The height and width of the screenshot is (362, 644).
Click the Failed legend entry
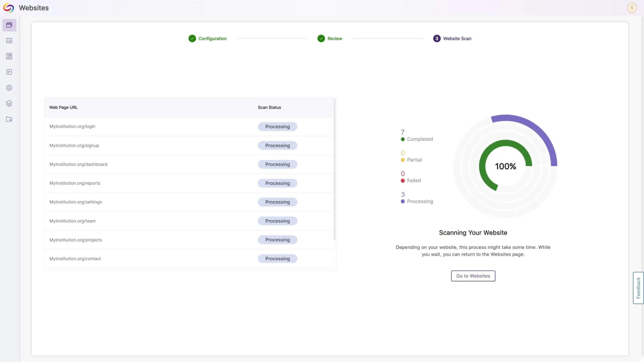(x=411, y=177)
